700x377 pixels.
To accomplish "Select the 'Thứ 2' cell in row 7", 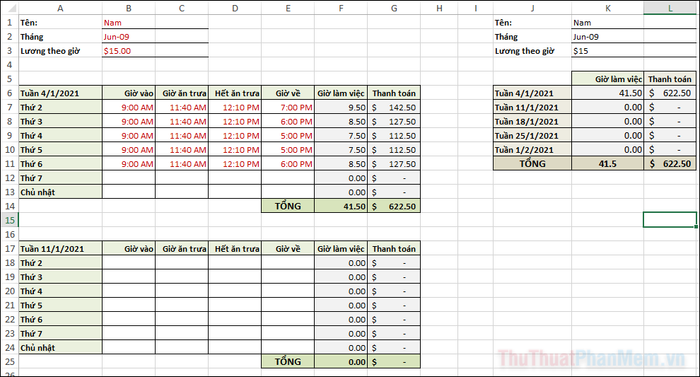I will coord(60,107).
